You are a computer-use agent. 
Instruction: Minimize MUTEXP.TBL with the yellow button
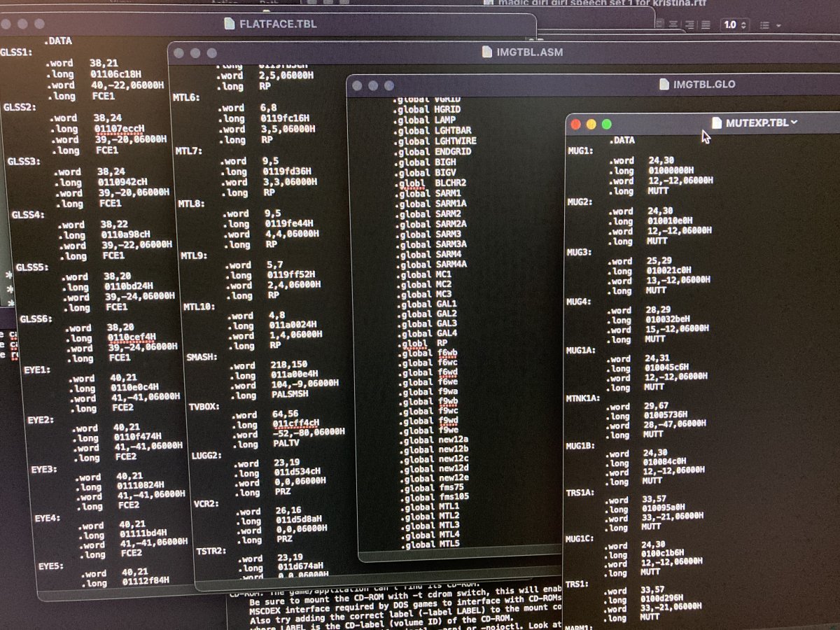591,125
